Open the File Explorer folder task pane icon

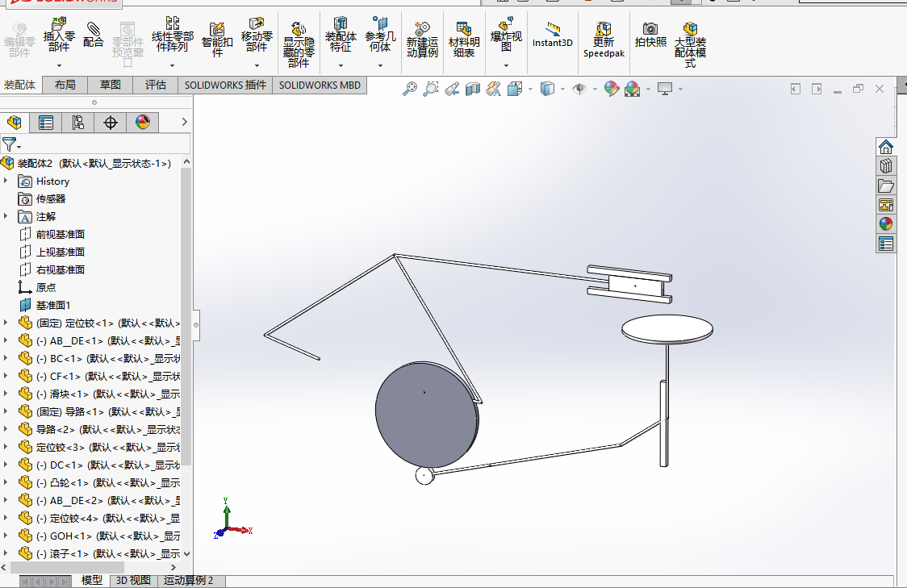885,186
